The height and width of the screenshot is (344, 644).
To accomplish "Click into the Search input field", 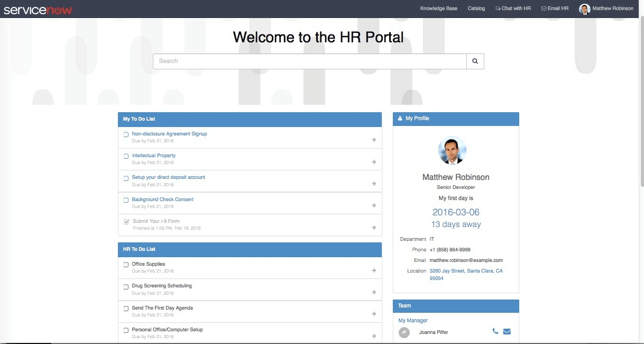I will [x=309, y=61].
